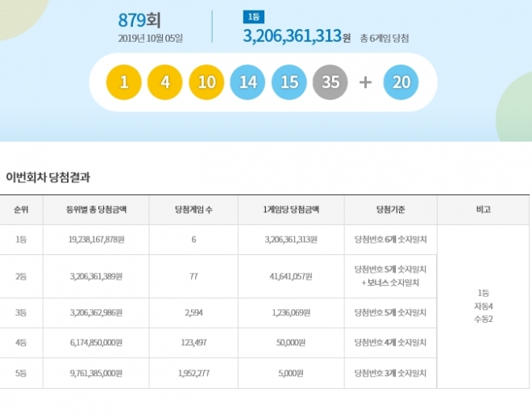Select the yellow number 4 ball
Image resolution: width=532 pixels, height=418 pixels.
[x=164, y=83]
